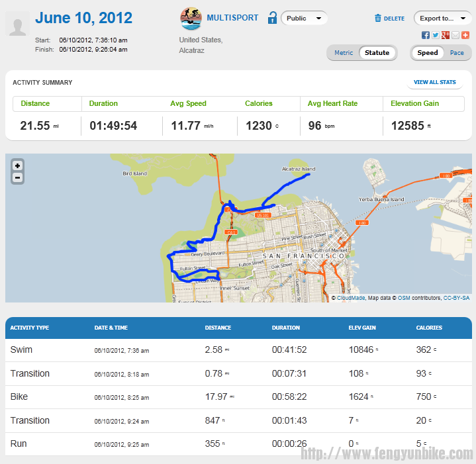Open the Bike activity row
Image resolution: width=476 pixels, height=464 pixels.
click(x=20, y=396)
